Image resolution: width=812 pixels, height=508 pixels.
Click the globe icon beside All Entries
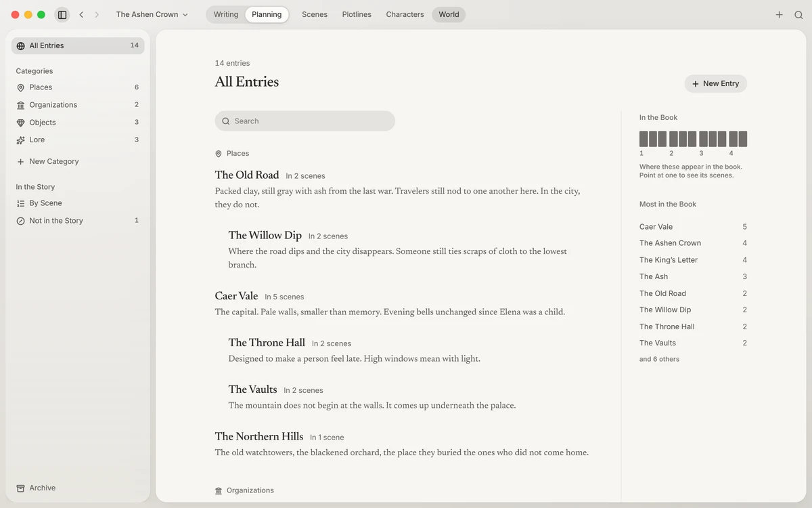point(21,45)
